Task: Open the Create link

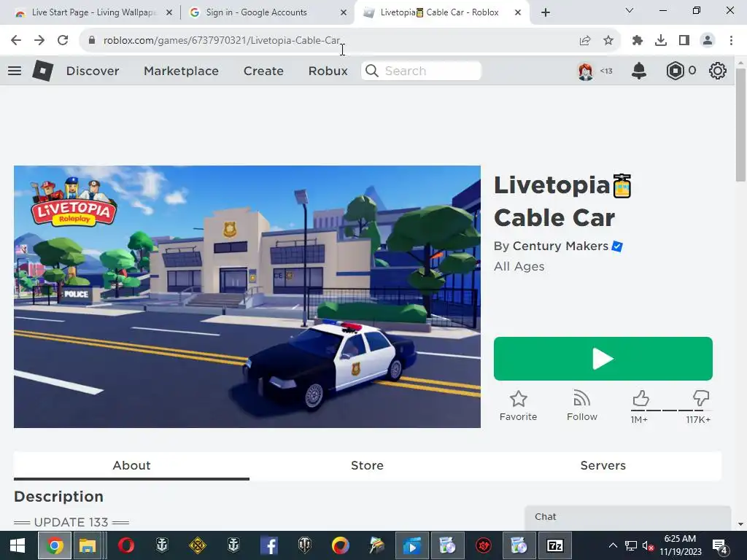Action: [263, 71]
